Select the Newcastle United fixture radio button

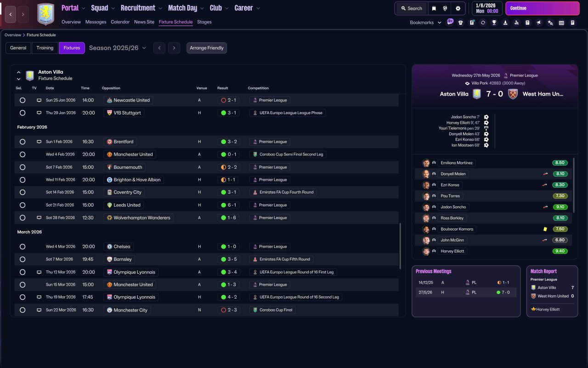point(23,100)
